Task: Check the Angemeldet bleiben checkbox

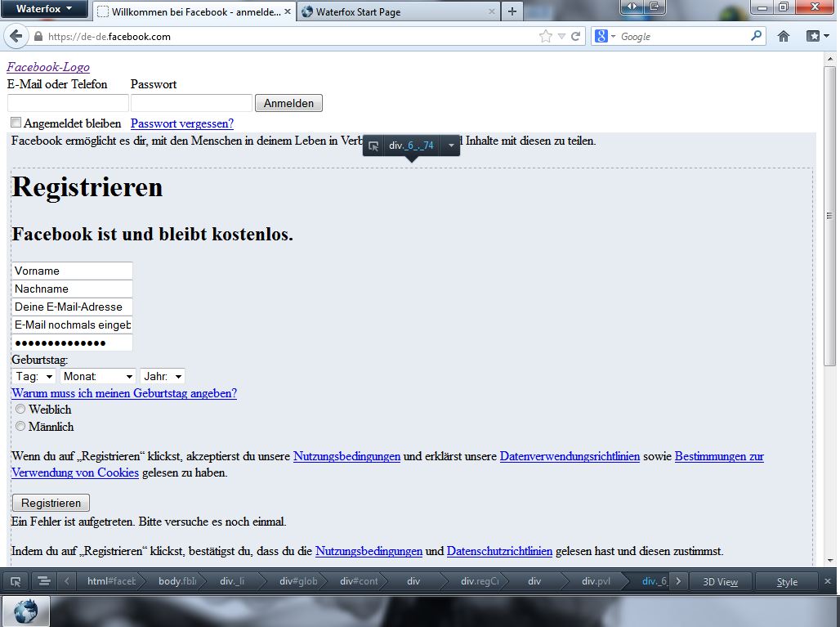Action: [16, 123]
